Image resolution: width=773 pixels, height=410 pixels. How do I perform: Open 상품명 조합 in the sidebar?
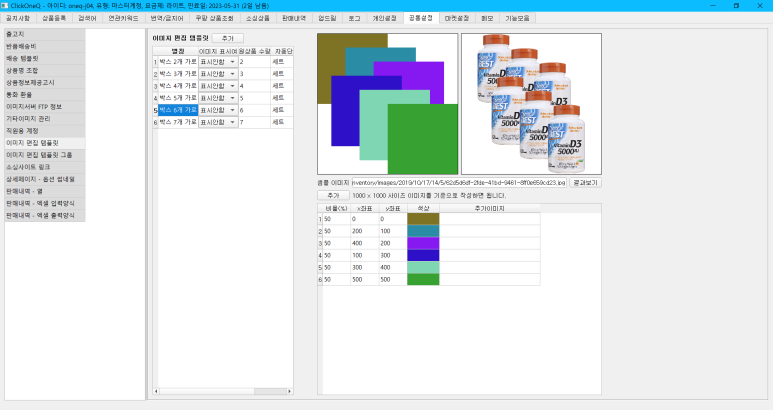(45, 70)
